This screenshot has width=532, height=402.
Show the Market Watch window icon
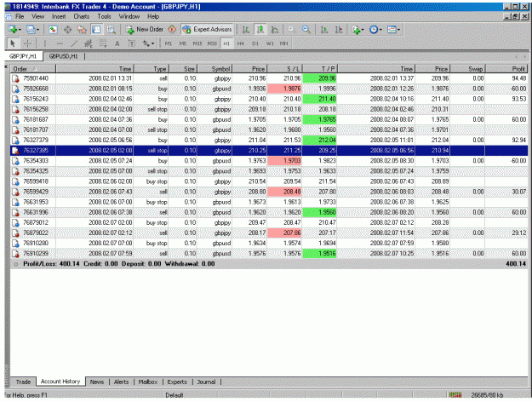pyautogui.click(x=53, y=30)
